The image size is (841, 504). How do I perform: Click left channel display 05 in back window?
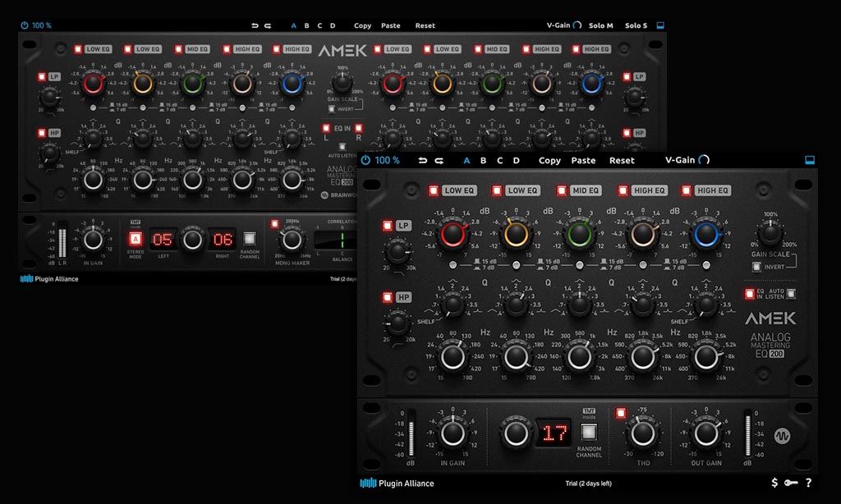coord(163,239)
